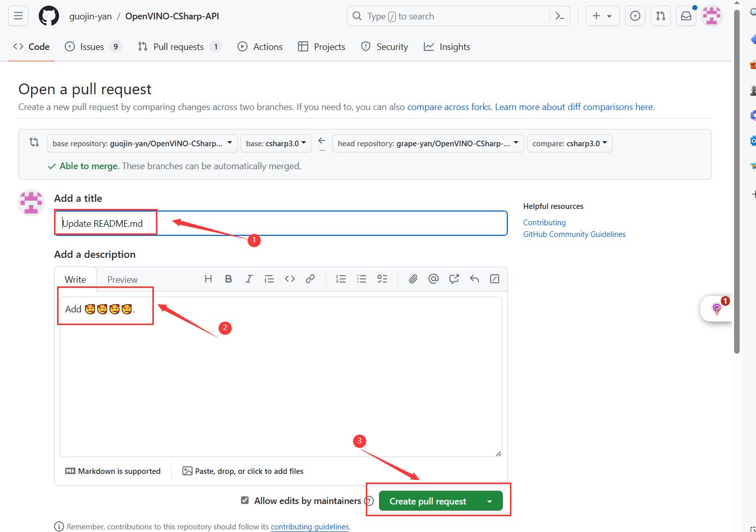The height and width of the screenshot is (532, 756).
Task: View your issues icon in header
Action: (x=635, y=16)
